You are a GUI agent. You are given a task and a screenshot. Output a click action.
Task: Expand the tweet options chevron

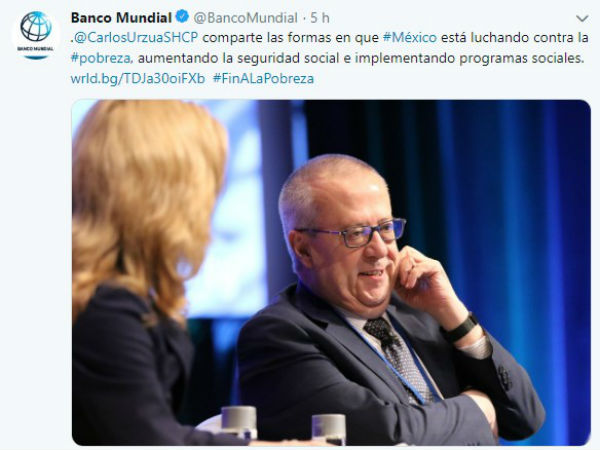click(x=582, y=18)
